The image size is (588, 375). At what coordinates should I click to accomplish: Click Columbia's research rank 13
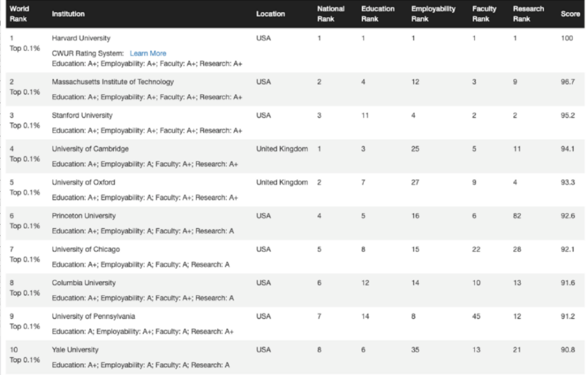(517, 283)
